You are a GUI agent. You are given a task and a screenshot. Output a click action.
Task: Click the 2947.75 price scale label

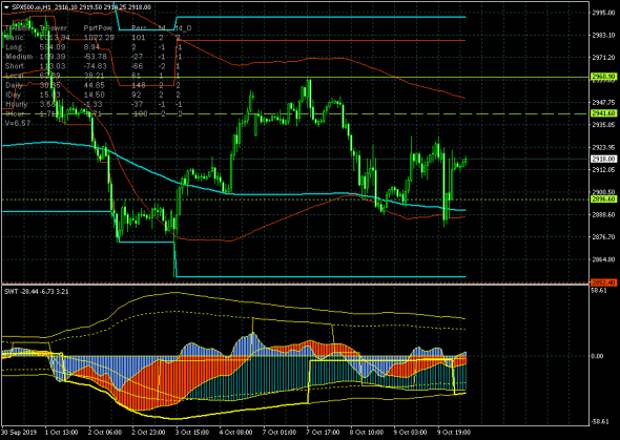pyautogui.click(x=604, y=102)
